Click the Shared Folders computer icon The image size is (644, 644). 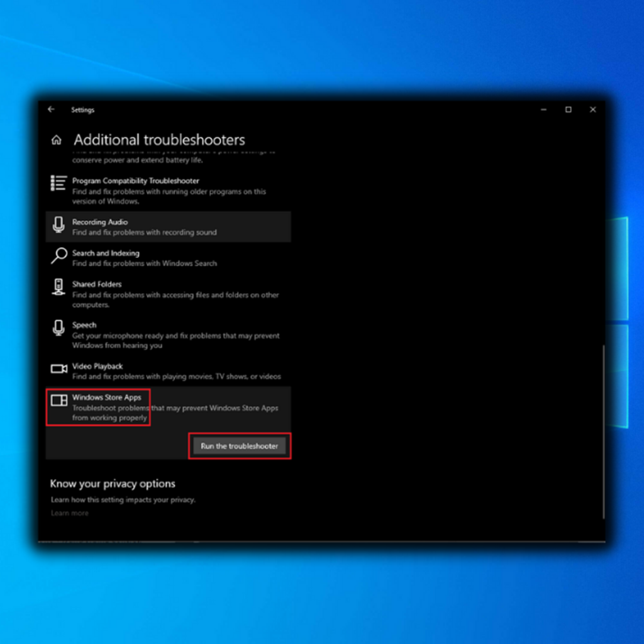pyautogui.click(x=58, y=287)
